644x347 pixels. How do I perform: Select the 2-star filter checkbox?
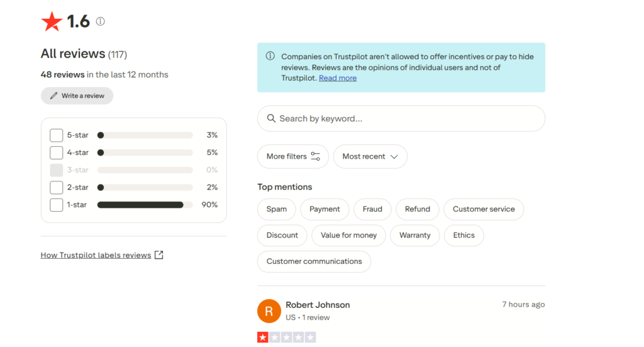tap(56, 188)
